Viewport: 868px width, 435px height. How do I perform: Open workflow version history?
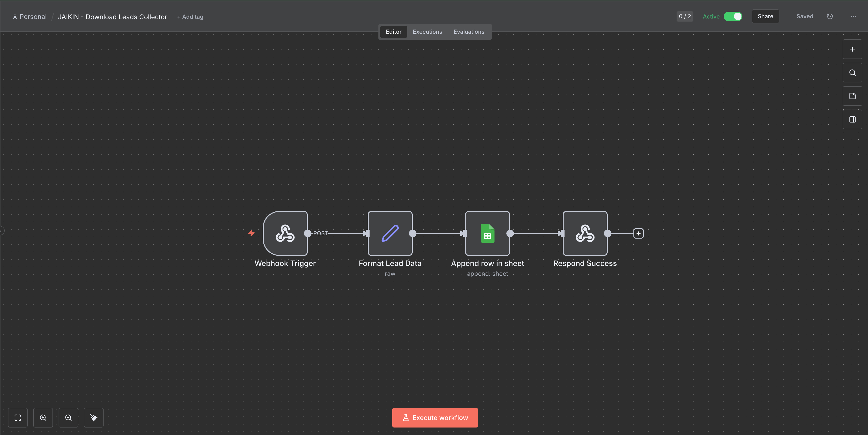coord(830,16)
